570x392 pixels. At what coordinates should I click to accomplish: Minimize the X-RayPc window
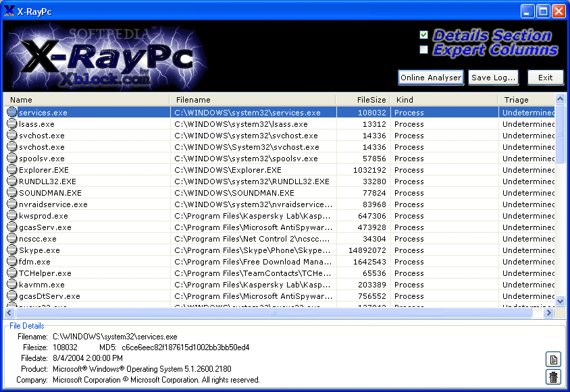[x=527, y=11]
